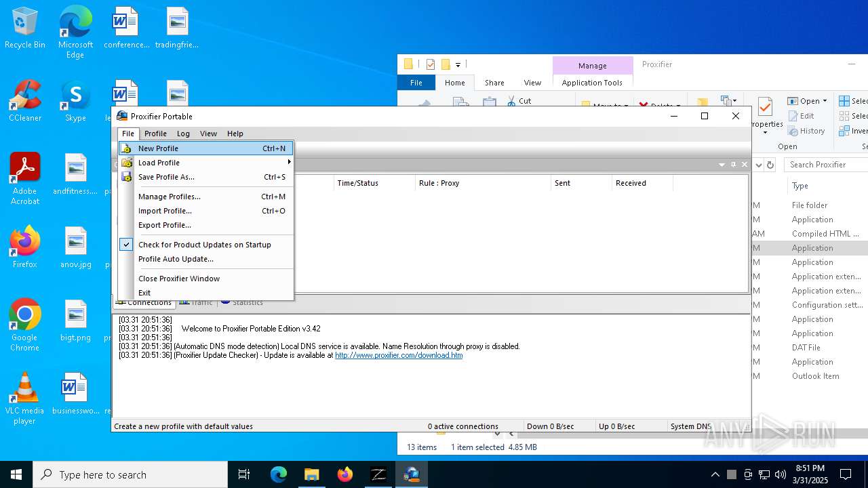Choose Exit in the File menu
Viewport: 868px width, 488px height.
(x=206, y=293)
